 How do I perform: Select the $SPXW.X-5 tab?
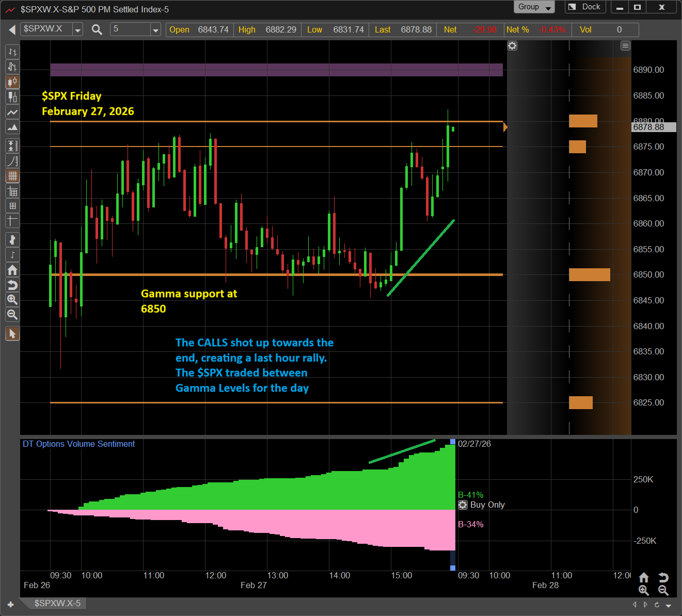pyautogui.click(x=57, y=603)
